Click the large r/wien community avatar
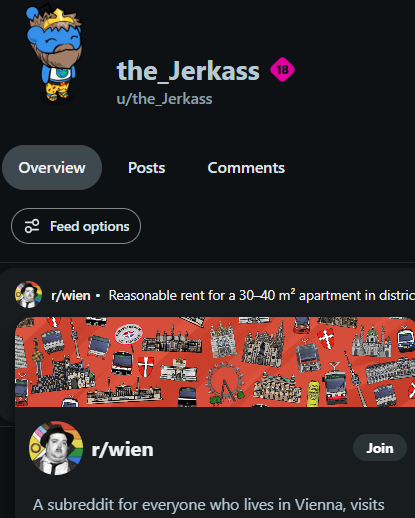 pyautogui.click(x=56, y=448)
